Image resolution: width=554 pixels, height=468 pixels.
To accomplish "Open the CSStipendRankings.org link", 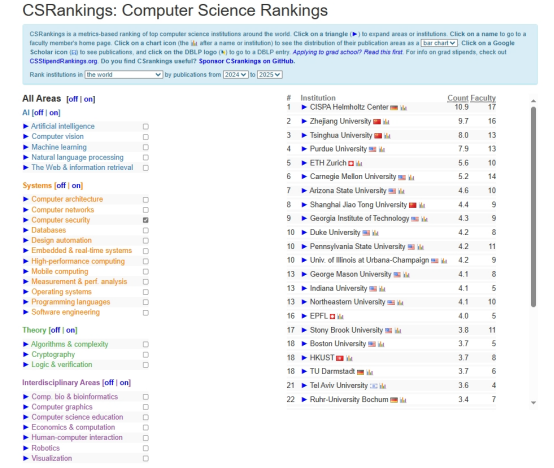I will 63,61.
